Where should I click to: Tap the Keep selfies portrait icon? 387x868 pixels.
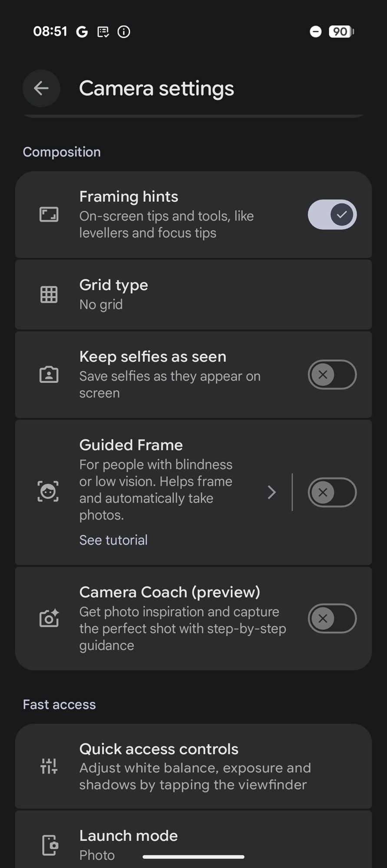(x=49, y=375)
